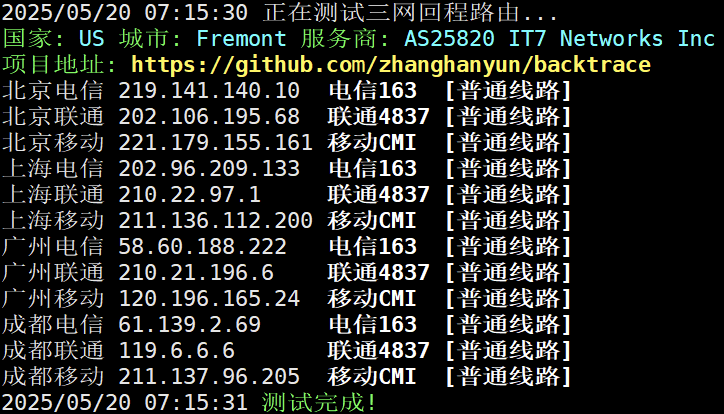Click 移动CMI in the 广州移动 row
This screenshot has height=414, width=724.
[372, 299]
